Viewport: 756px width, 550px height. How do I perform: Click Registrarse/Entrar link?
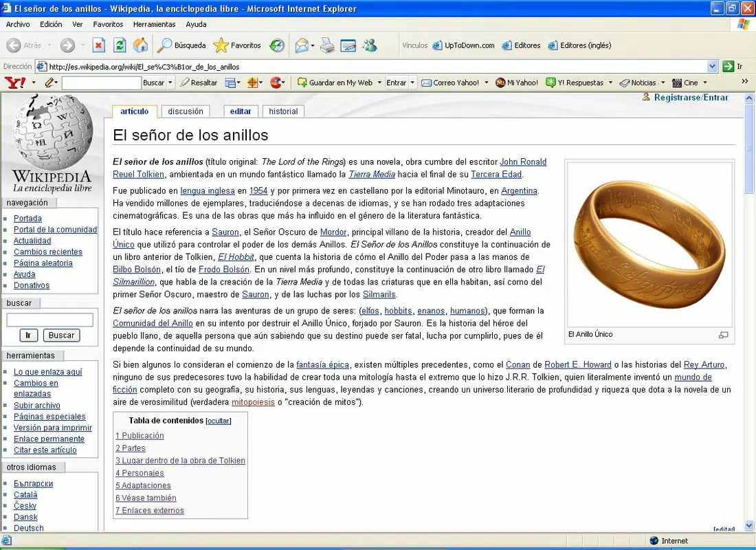tap(691, 98)
